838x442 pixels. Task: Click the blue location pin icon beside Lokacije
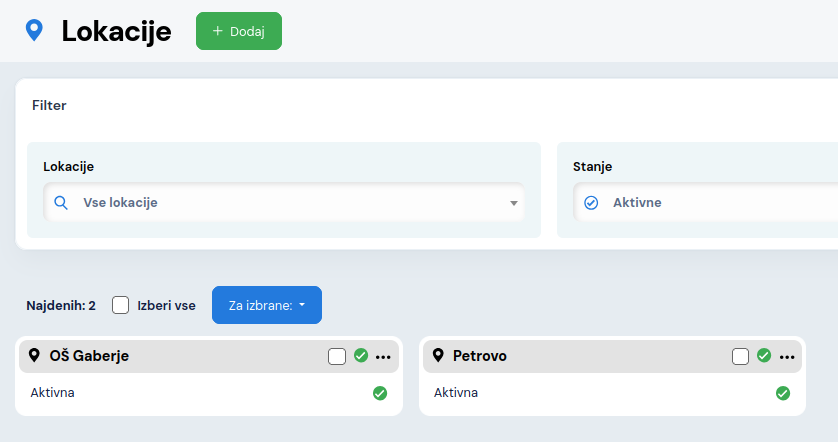point(34,31)
